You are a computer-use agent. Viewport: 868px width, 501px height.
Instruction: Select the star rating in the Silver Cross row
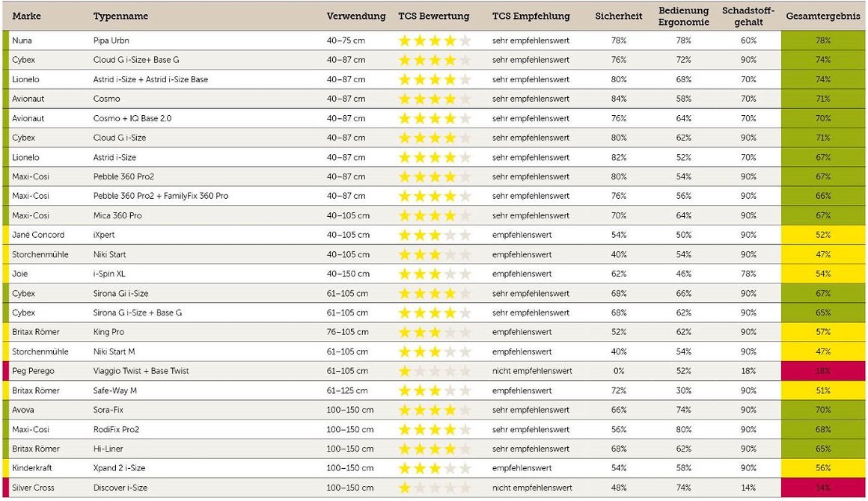435,488
